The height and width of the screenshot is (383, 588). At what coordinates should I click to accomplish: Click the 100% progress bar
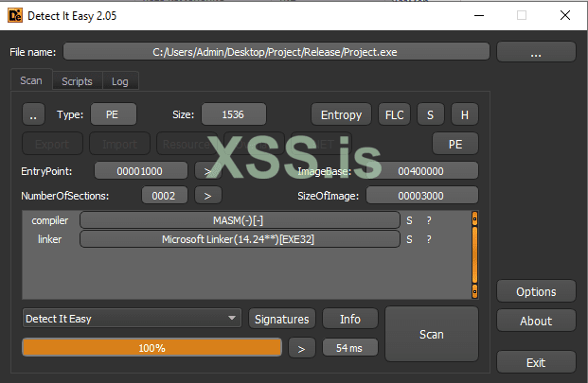[151, 347]
